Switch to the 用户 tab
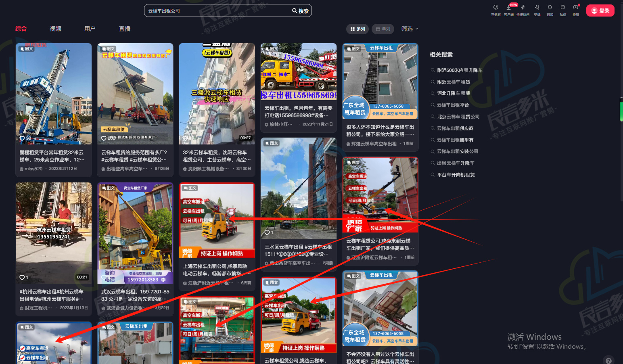Screen dimensions: 623x364 point(90,29)
